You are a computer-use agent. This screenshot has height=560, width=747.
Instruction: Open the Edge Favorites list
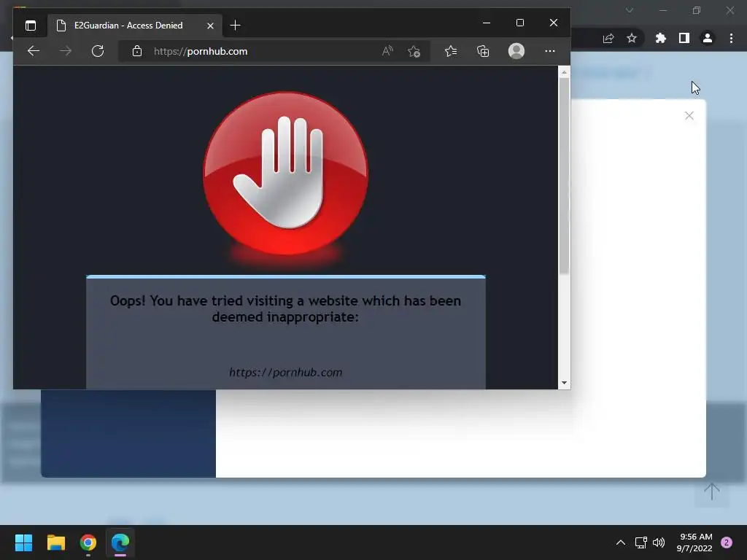[x=451, y=51]
